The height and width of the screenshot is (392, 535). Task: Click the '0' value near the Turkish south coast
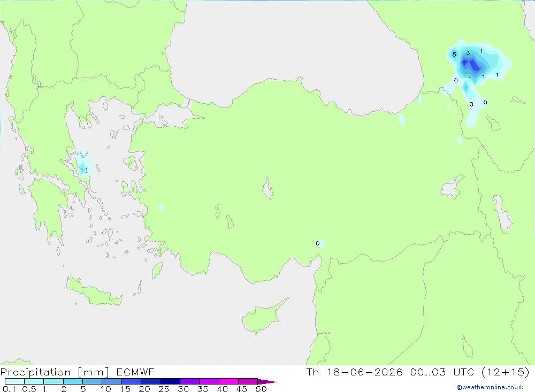[318, 243]
